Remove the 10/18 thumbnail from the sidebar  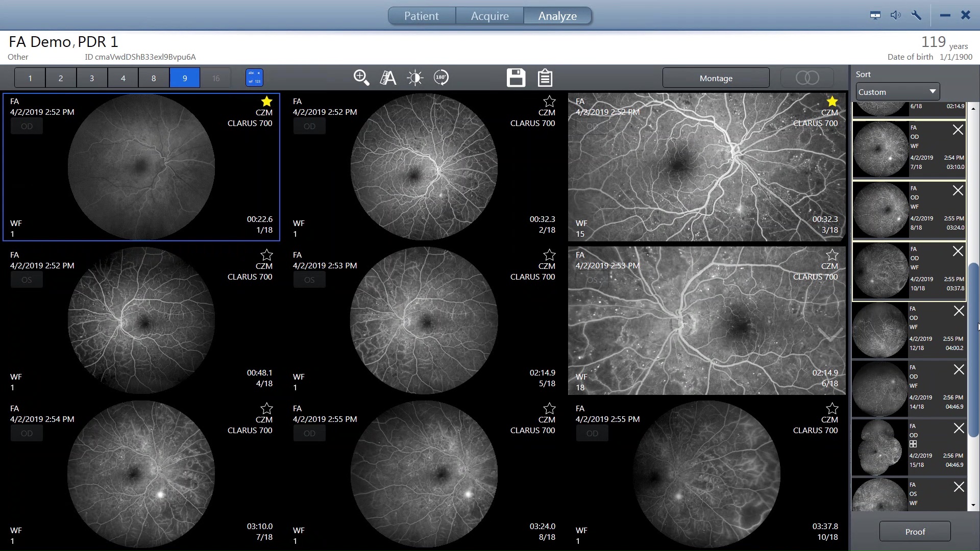coord(959,251)
